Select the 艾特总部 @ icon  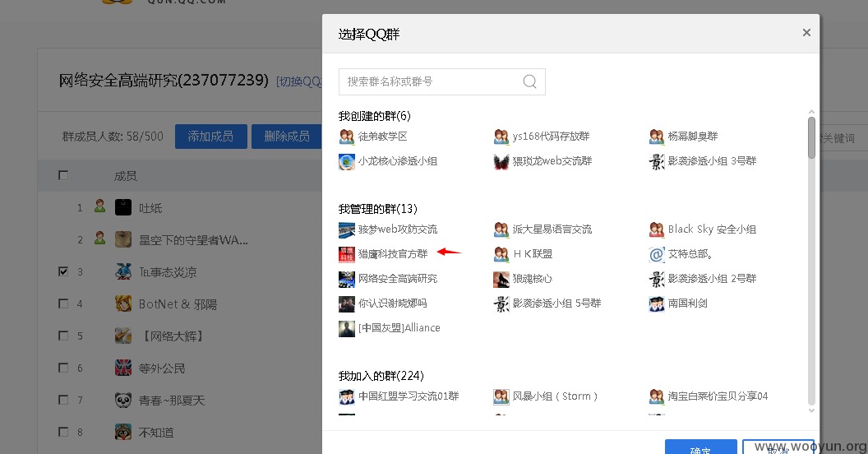coord(657,254)
